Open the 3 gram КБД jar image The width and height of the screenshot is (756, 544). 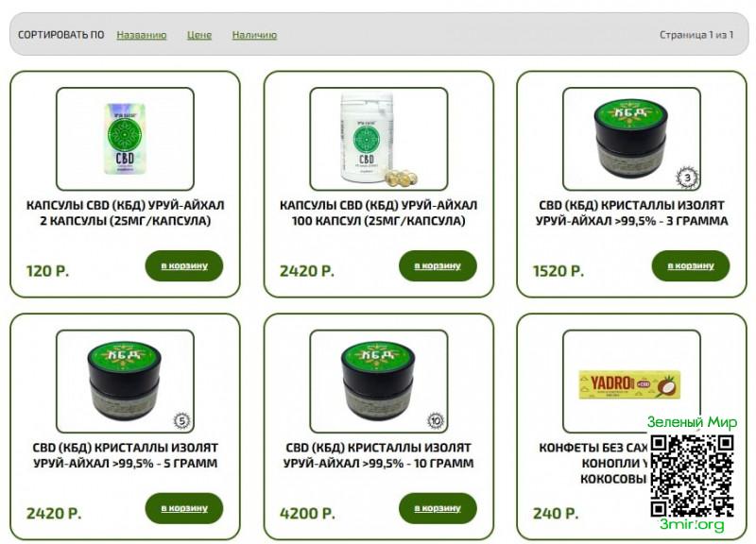coord(631,139)
